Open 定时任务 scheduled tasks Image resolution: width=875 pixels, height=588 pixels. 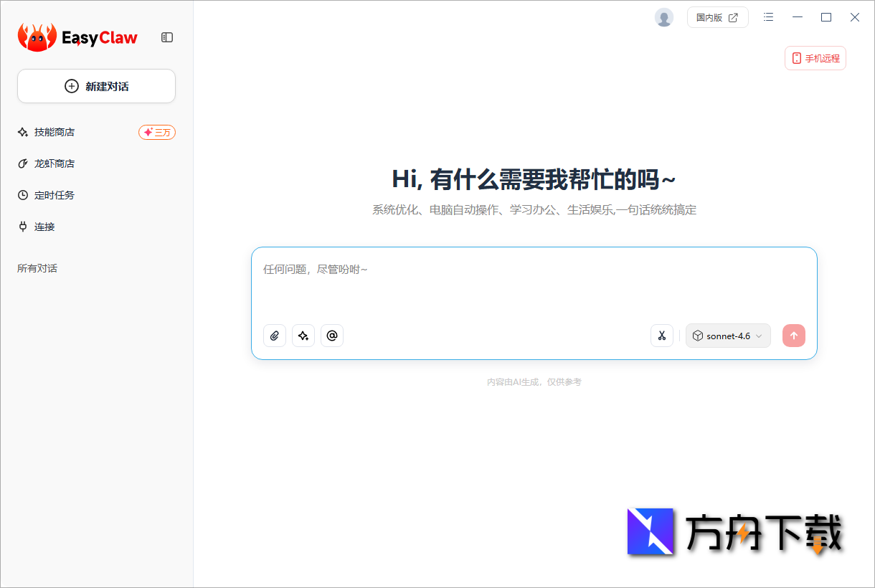point(54,194)
